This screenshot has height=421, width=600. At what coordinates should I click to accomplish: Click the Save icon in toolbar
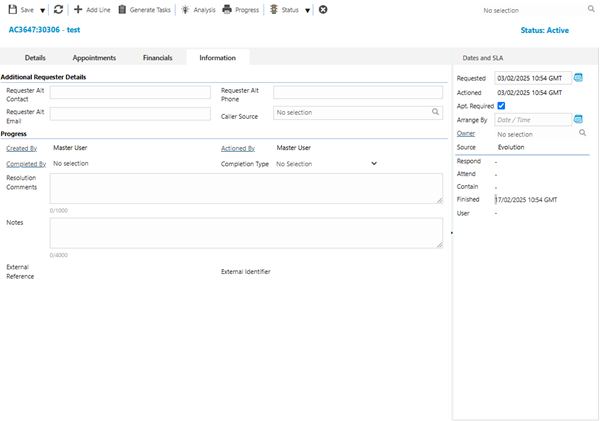click(x=11, y=9)
